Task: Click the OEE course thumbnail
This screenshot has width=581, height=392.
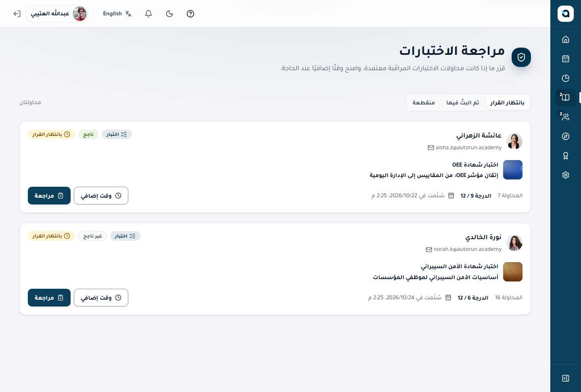Action: (513, 170)
